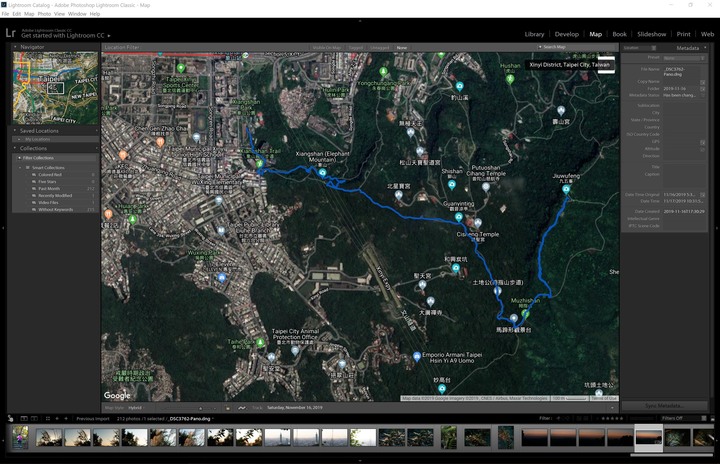
Task: Select the Past Month smart collection
Action: tap(49, 188)
